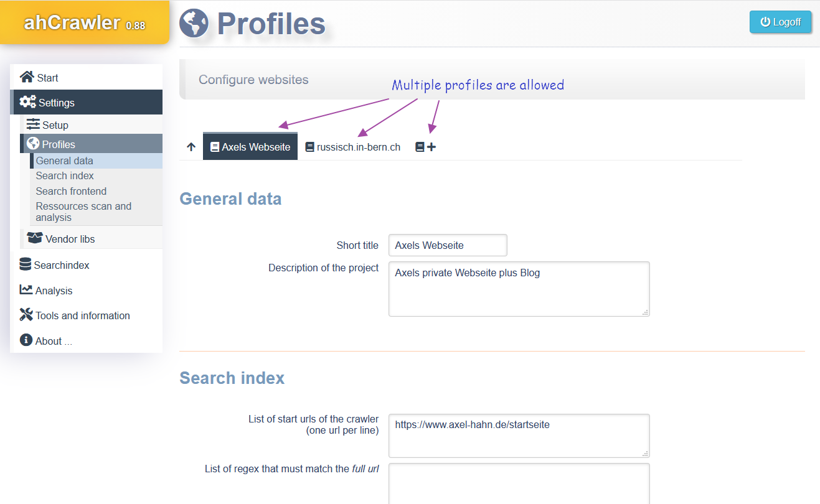Open Ressources scan and analysis item
Viewport: 820px width, 504px height.
point(83,212)
